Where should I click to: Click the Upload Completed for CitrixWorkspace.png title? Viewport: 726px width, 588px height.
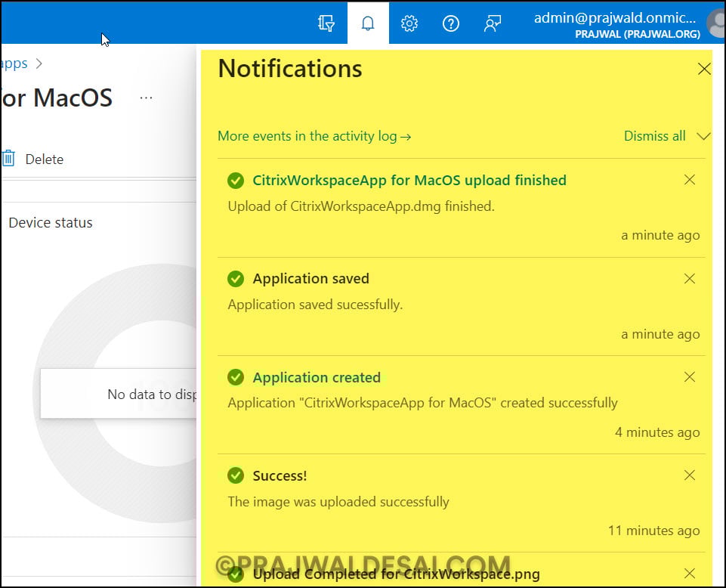pyautogui.click(x=397, y=574)
